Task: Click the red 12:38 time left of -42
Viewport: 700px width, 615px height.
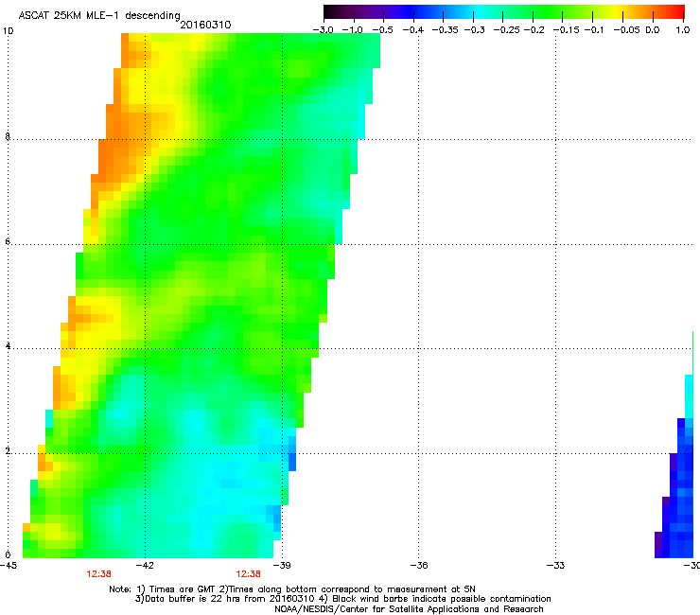Action: click(98, 574)
